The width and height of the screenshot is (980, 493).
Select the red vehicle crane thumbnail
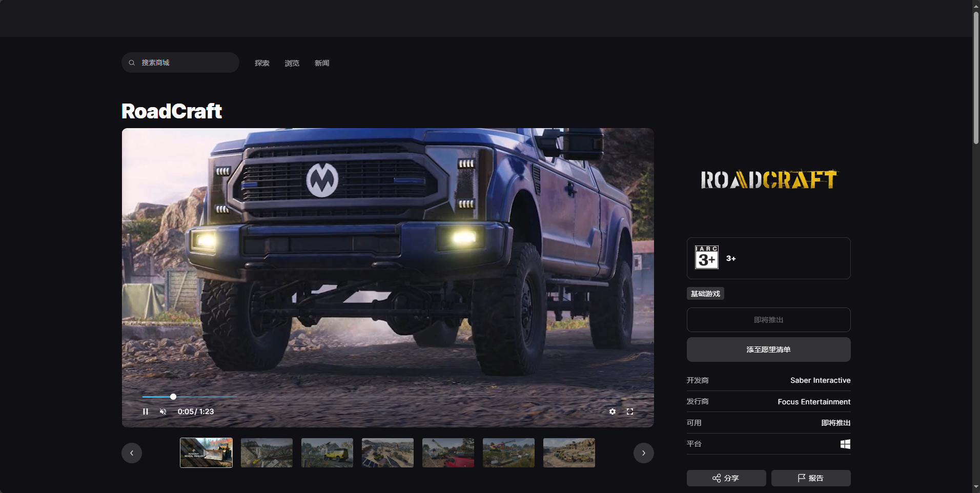tap(448, 453)
